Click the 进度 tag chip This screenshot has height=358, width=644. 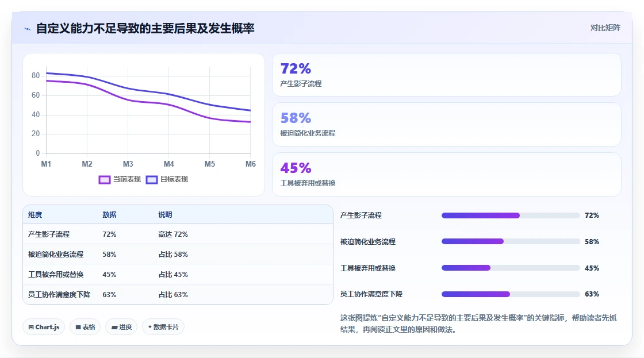coord(121,327)
